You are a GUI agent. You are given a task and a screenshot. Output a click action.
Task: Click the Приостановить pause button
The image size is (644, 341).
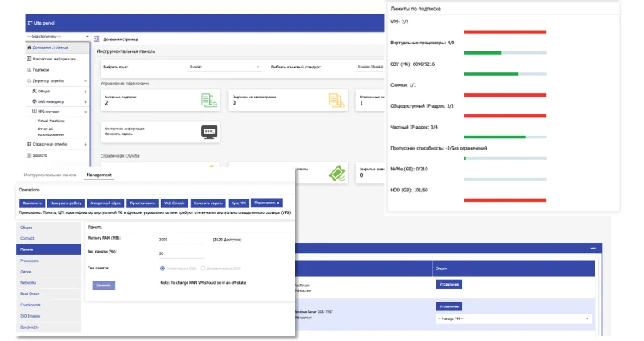[x=142, y=203]
